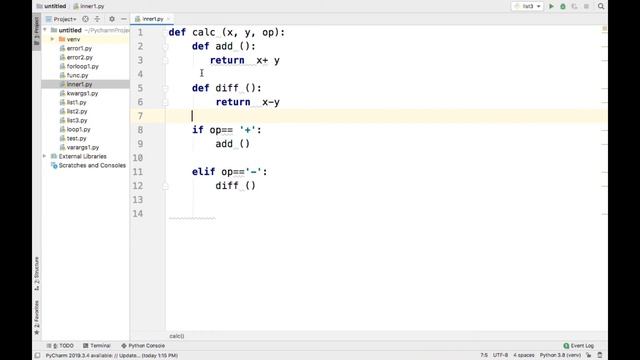
Task: Open error2.py in the project tree
Action: click(x=80, y=57)
